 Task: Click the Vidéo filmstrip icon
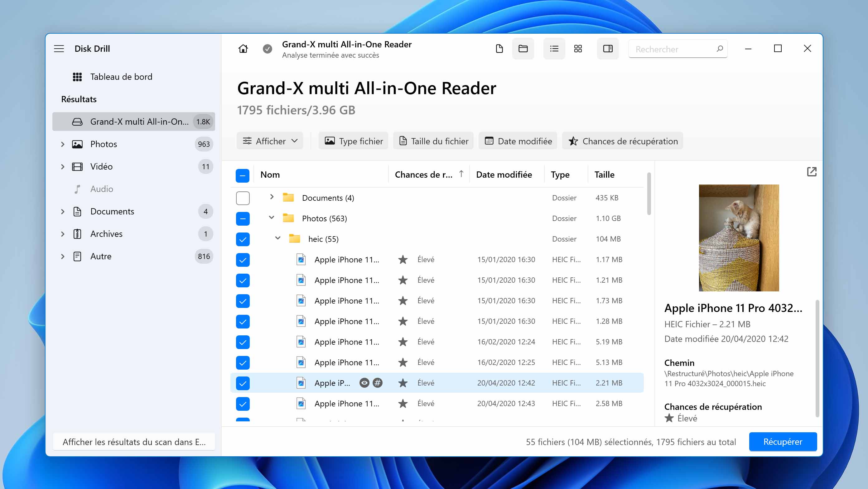tap(77, 167)
